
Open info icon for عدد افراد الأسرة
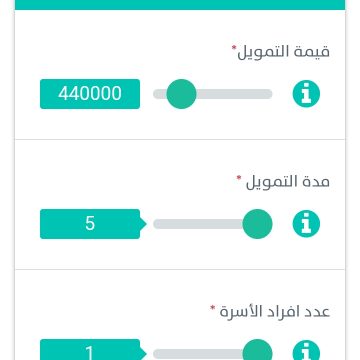pos(306,350)
